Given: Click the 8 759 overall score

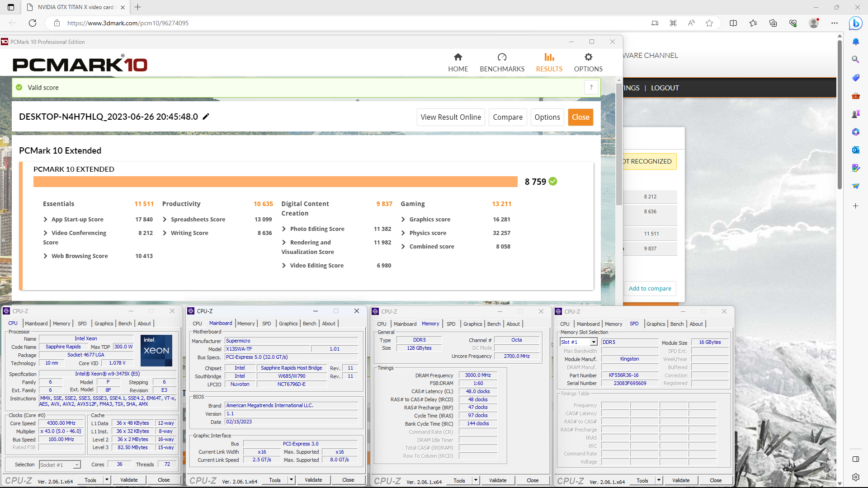Looking at the screenshot, I should tap(535, 182).
